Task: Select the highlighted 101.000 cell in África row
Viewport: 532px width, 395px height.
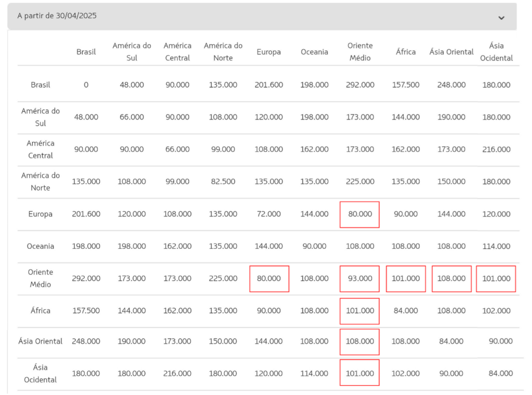Action: (360, 311)
